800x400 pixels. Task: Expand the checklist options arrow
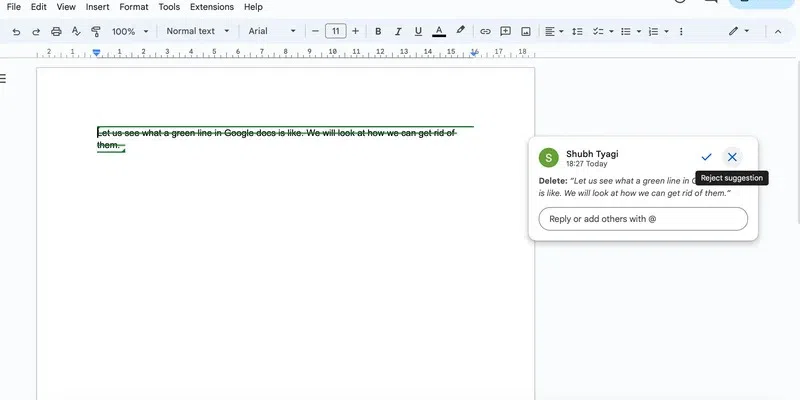611,32
